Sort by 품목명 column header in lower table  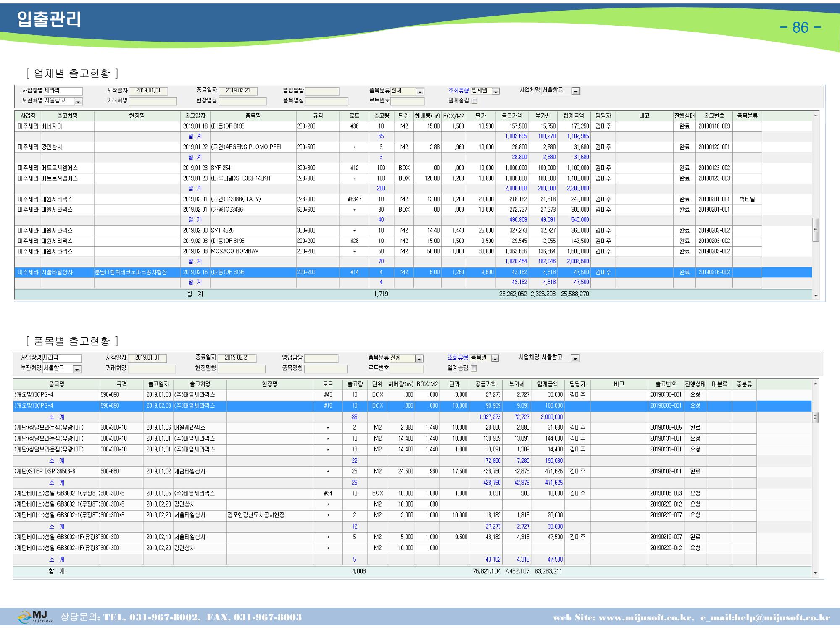pyautogui.click(x=57, y=384)
